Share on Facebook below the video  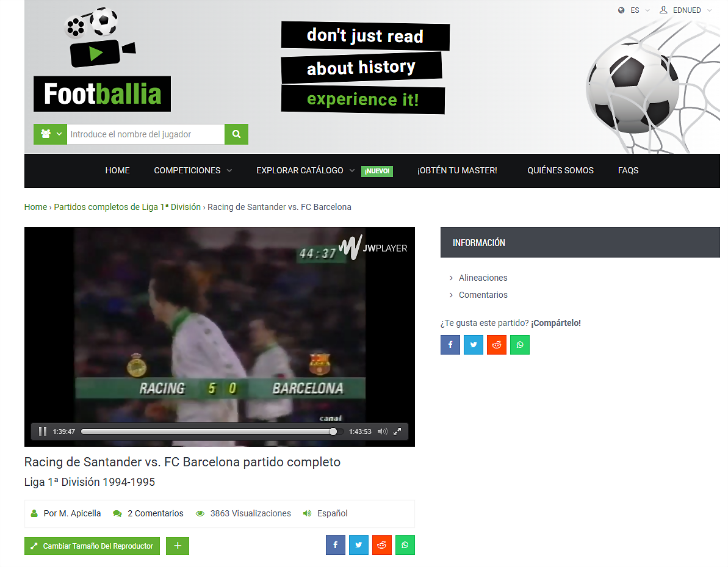point(336,545)
